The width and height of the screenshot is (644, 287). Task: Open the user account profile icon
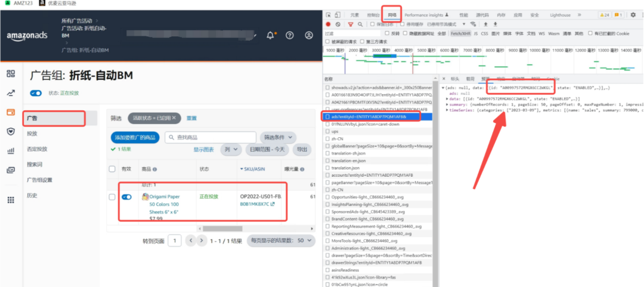[x=309, y=35]
